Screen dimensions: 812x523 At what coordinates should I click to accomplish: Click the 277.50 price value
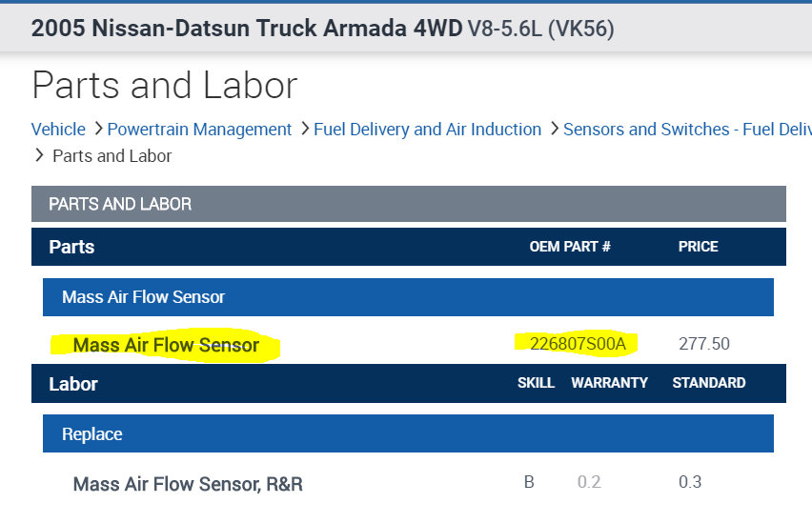(x=703, y=344)
